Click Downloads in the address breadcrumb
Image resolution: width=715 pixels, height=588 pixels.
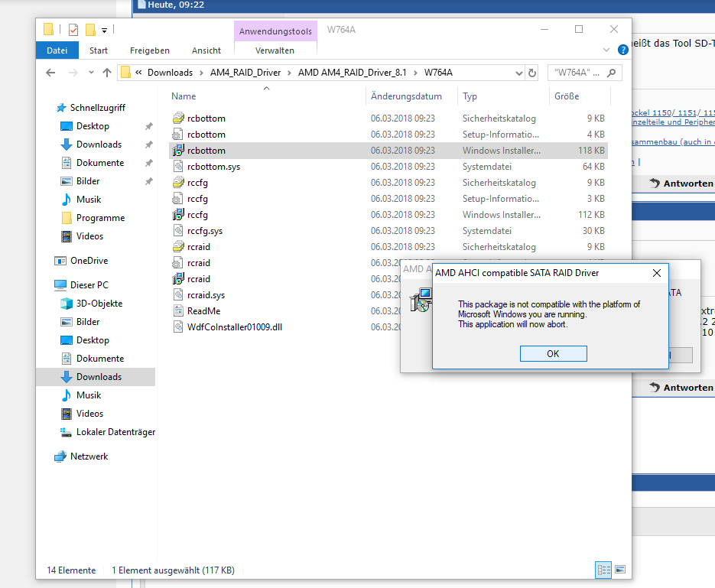click(170, 73)
